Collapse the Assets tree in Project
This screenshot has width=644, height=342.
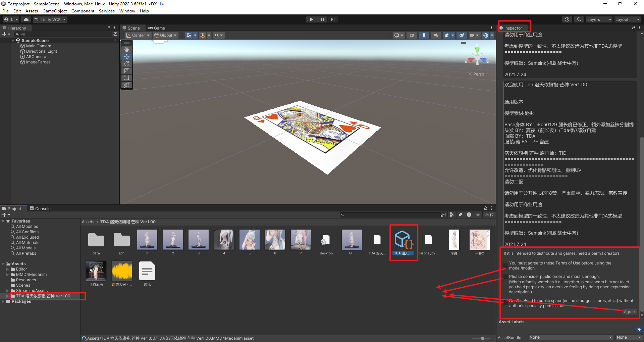click(x=3, y=264)
